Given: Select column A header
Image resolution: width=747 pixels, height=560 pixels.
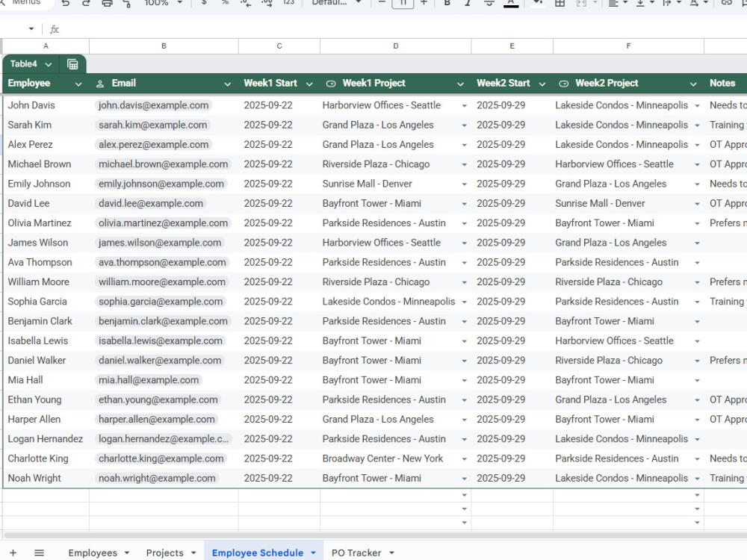Looking at the screenshot, I should (x=46, y=46).
